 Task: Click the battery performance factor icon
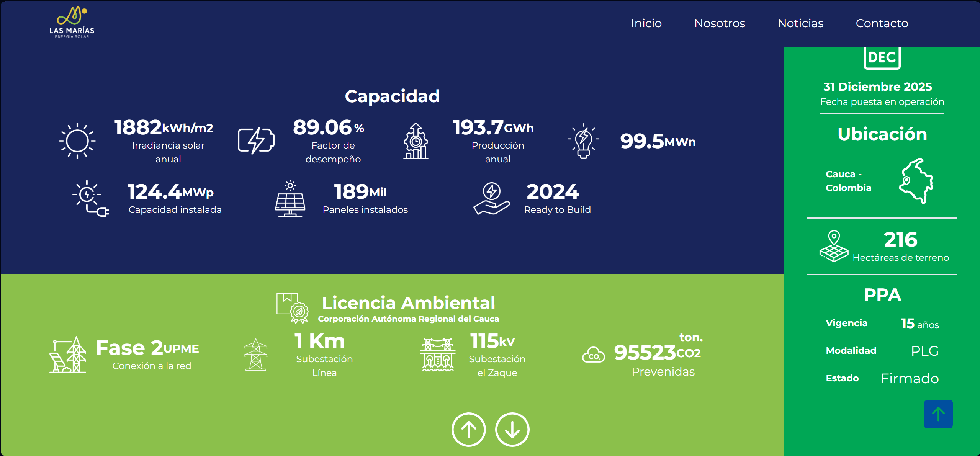(x=256, y=141)
